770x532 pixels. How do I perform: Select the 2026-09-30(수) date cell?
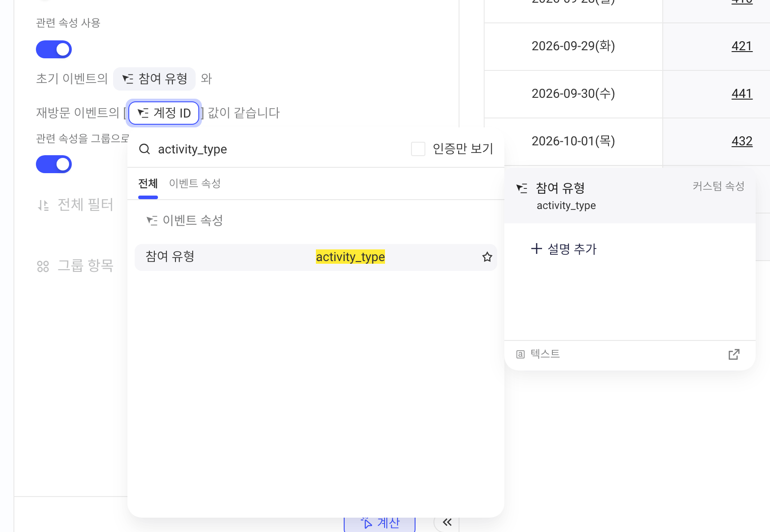[x=573, y=94]
